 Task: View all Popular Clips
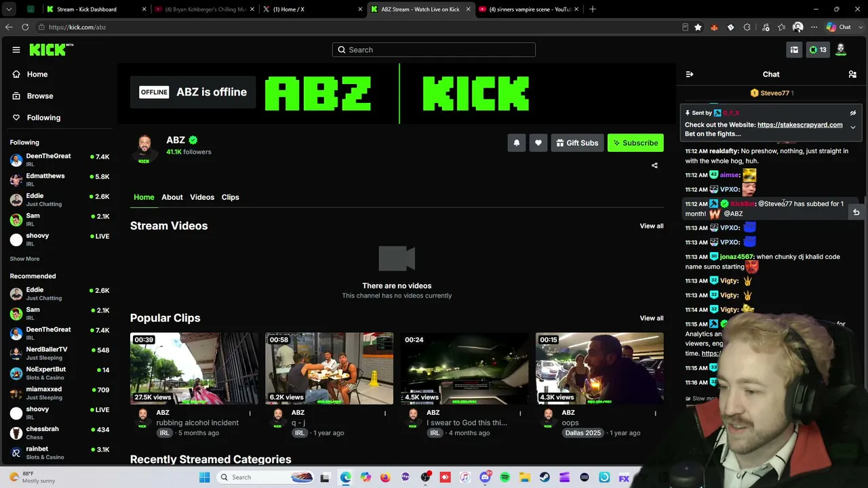652,318
